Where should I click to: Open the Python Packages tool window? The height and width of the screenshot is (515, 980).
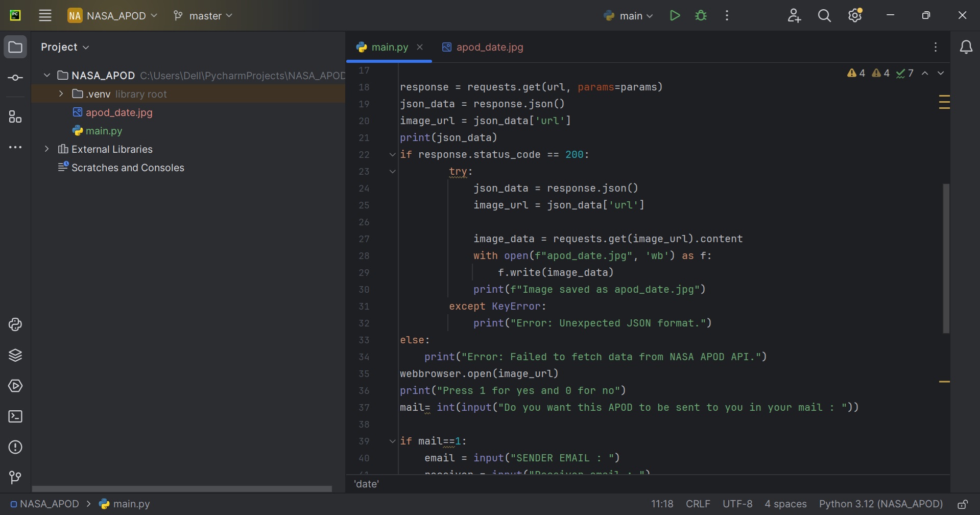pos(15,356)
